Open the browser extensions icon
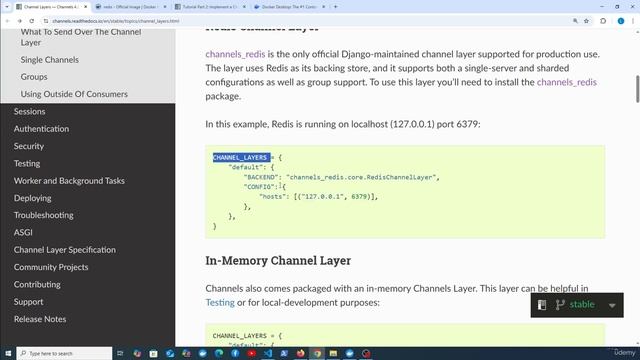The height and width of the screenshot is (360, 640). click(603, 21)
